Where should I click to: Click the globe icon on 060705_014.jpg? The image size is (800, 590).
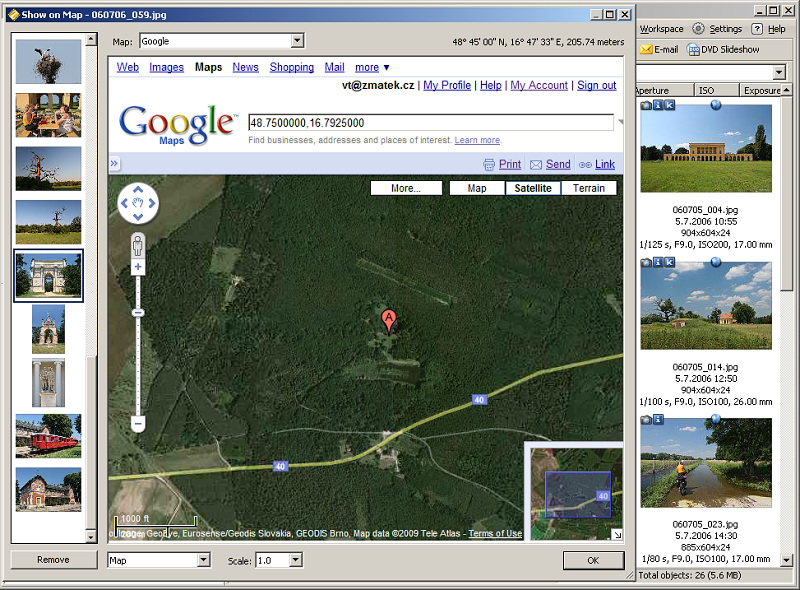(716, 262)
